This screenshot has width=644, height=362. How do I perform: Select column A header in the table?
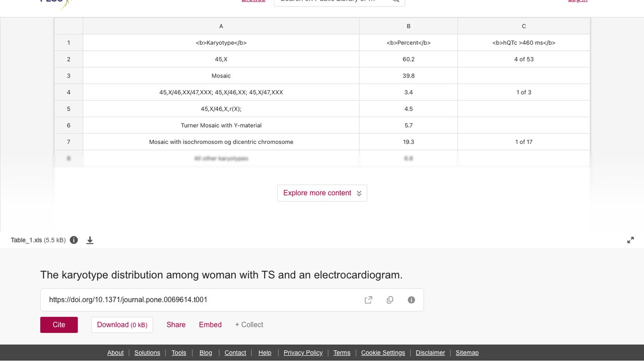(x=221, y=26)
